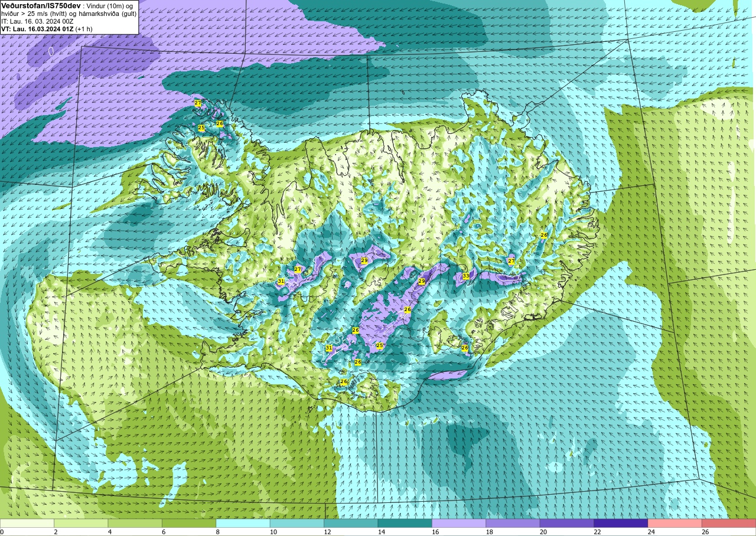
Task: Click the legend scale number "18"
Action: 489,532
